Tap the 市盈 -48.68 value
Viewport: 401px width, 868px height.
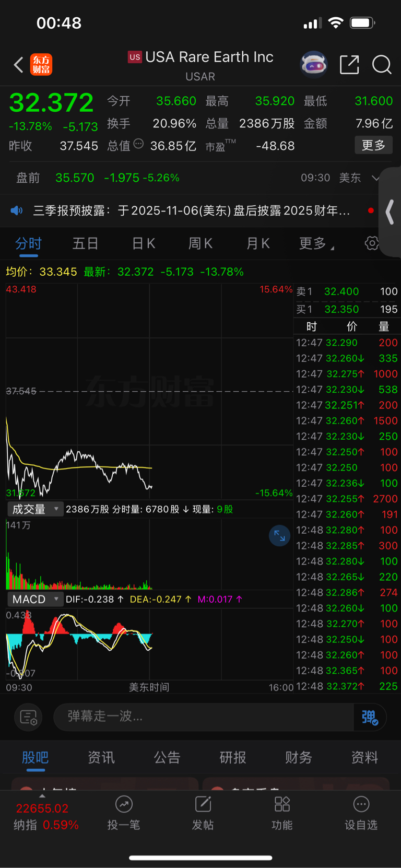coord(275,146)
